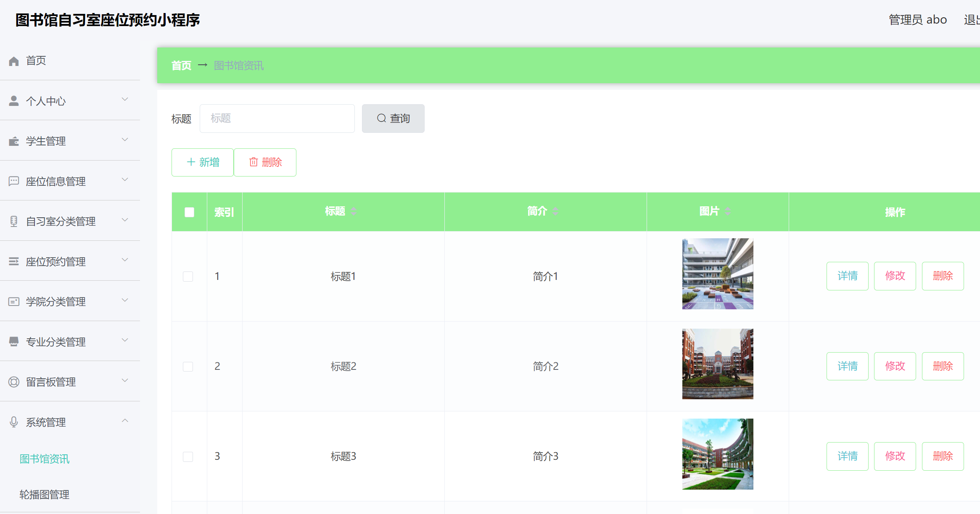Click the list icon beside 座位预约管理
This screenshot has height=514, width=980.
coord(14,261)
